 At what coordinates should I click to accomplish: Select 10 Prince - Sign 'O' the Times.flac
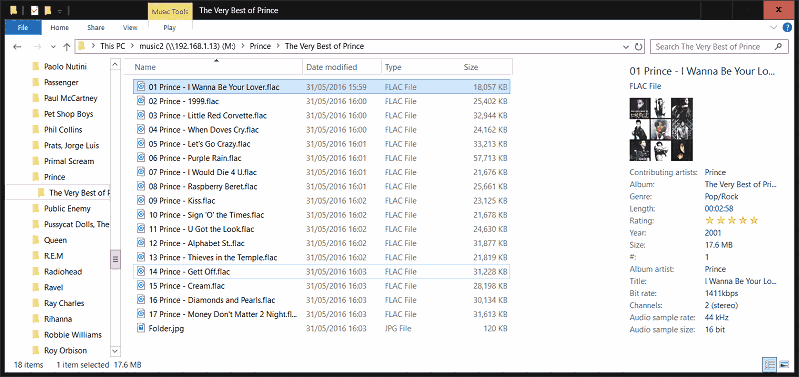pyautogui.click(x=322, y=215)
